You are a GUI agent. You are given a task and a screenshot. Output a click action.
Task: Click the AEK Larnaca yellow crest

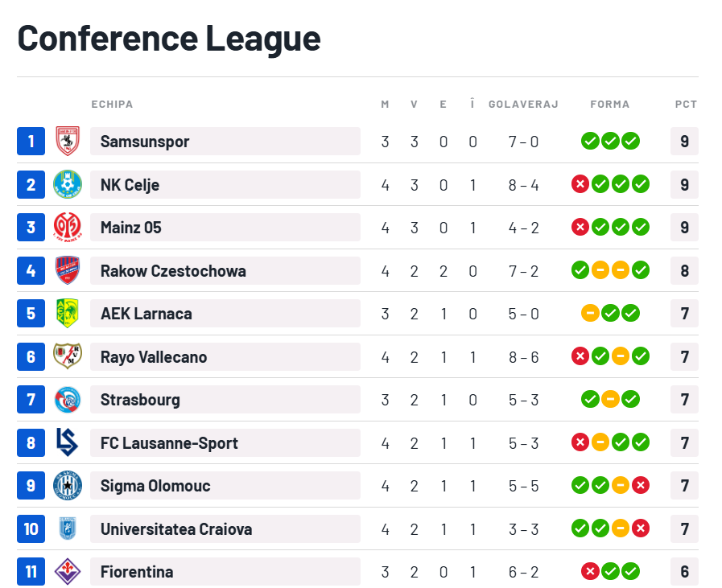pos(68,314)
